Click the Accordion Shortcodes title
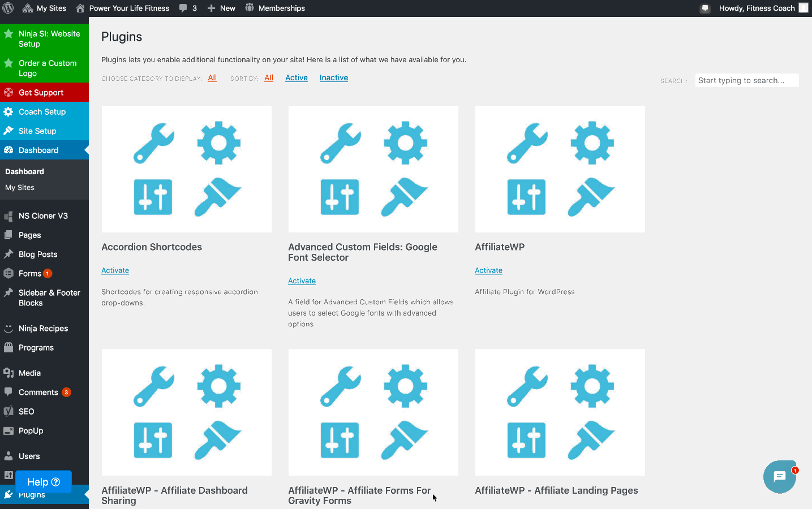 click(x=152, y=247)
